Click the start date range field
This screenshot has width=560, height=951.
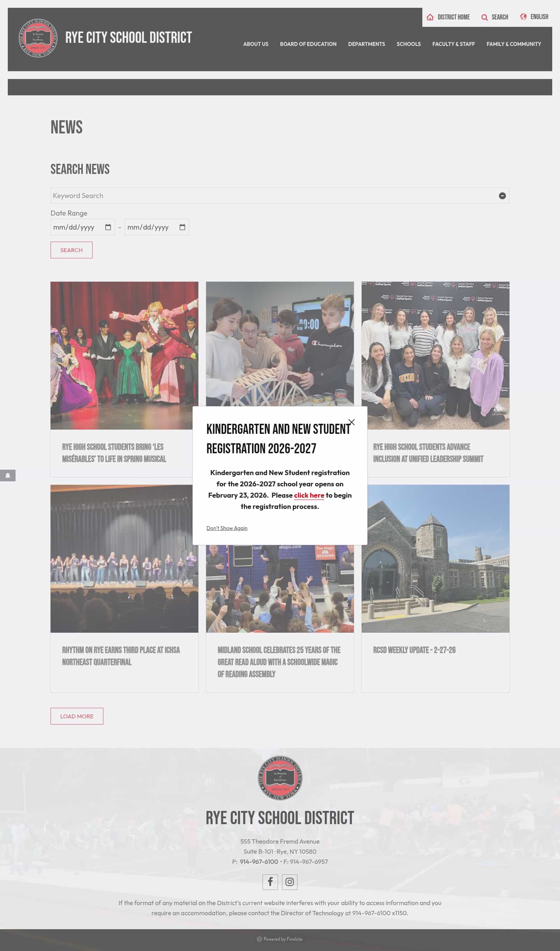(x=82, y=227)
